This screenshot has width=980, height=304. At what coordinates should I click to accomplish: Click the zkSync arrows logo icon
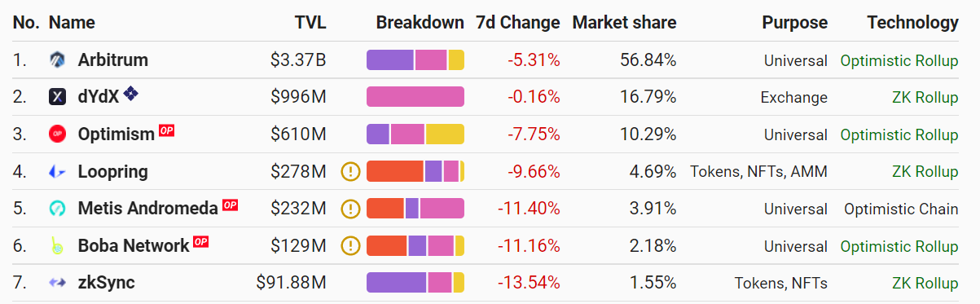(x=57, y=283)
